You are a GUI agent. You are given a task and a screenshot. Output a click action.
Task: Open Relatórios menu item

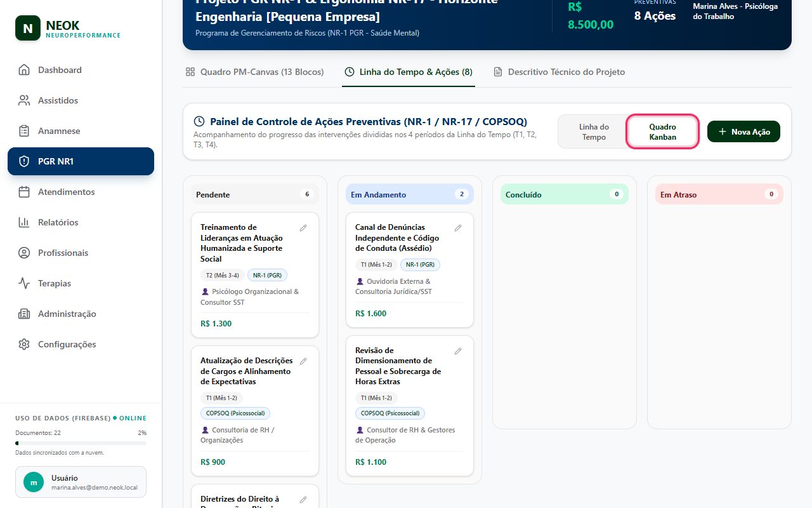[81, 222]
